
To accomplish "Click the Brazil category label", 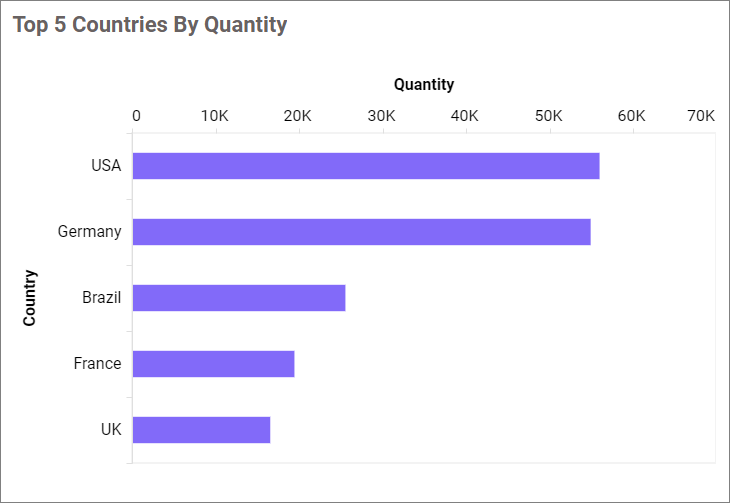I will point(102,298).
